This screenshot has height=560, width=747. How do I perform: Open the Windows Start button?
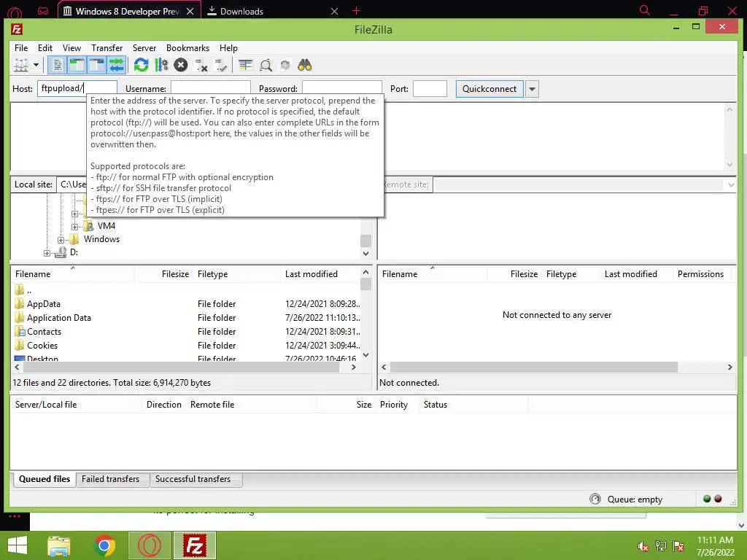click(x=18, y=545)
